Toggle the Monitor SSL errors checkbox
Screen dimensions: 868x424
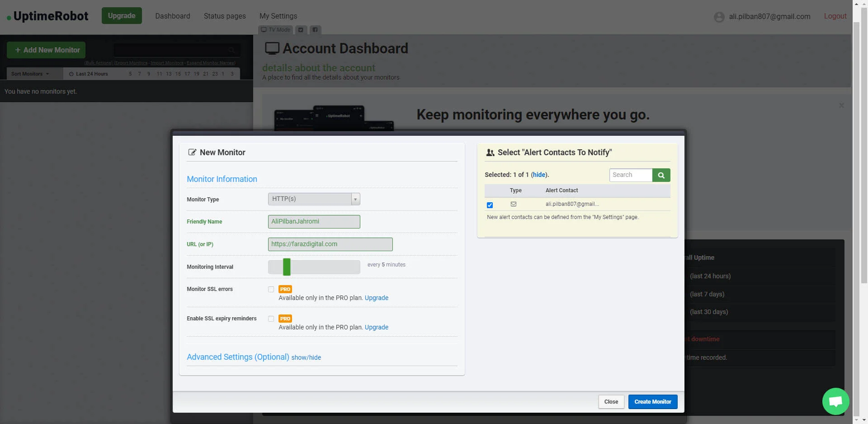point(271,290)
